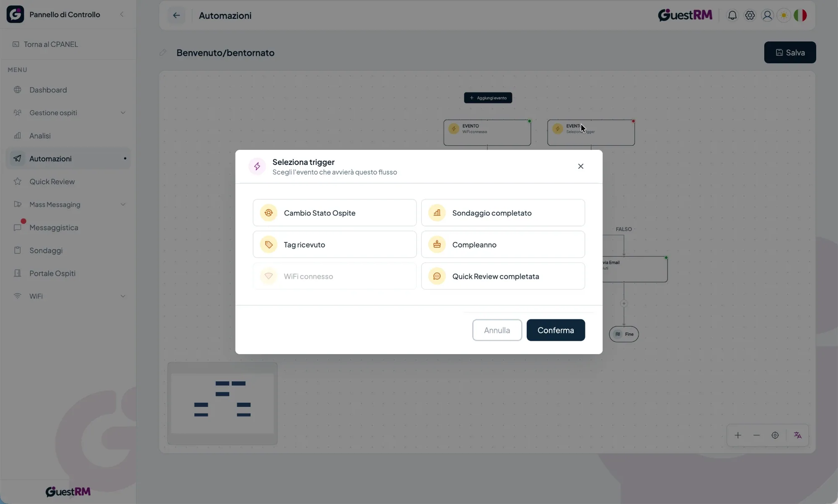The image size is (838, 504).
Task: Choose the Sondaggio completato trigger
Action: [503, 213]
